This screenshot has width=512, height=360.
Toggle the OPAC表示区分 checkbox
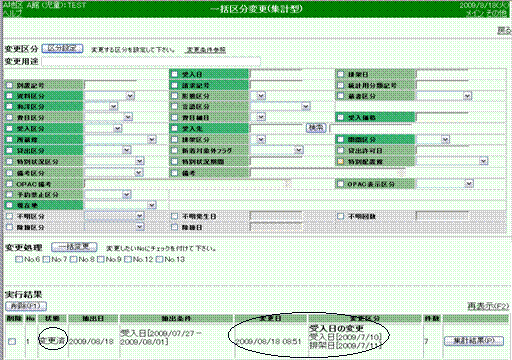(x=340, y=184)
